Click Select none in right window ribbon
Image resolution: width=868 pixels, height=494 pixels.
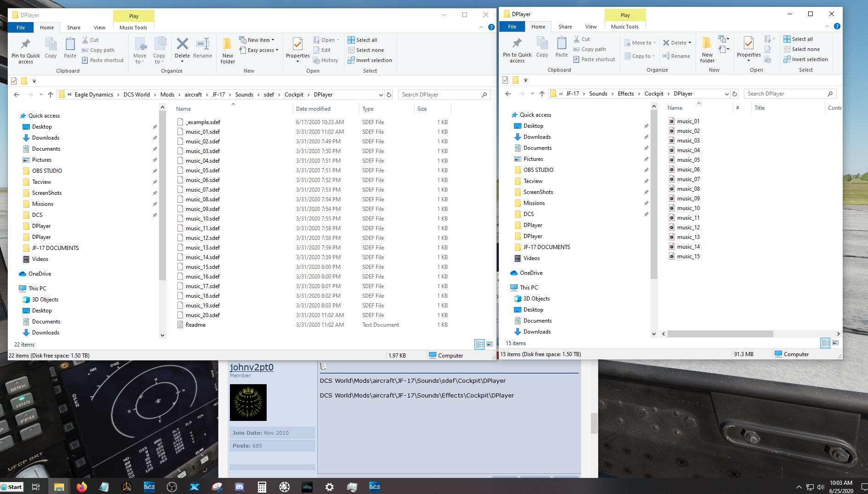click(x=801, y=49)
